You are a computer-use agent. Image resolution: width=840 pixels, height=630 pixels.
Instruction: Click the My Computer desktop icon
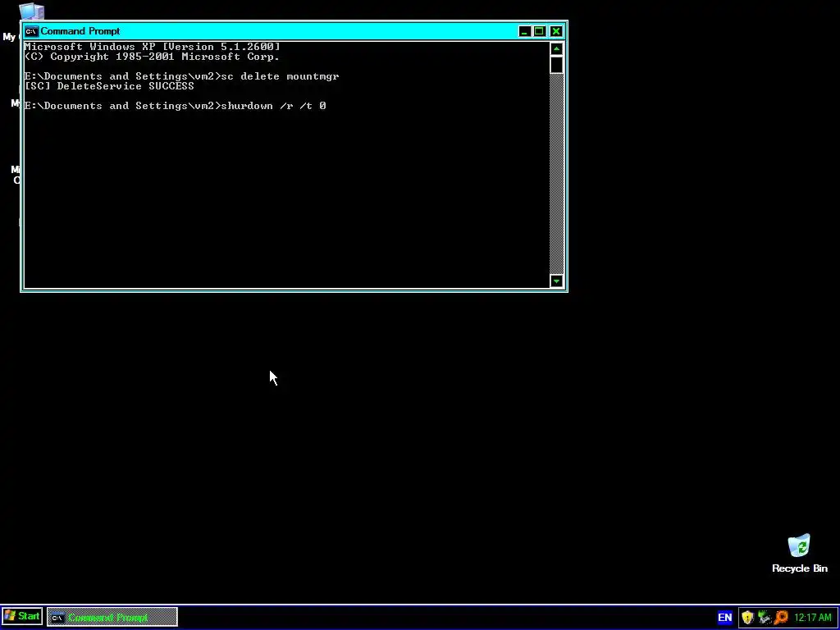(x=31, y=11)
